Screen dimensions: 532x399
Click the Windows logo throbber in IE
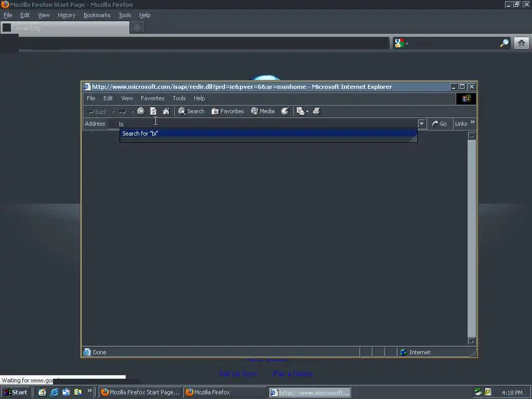click(x=466, y=98)
